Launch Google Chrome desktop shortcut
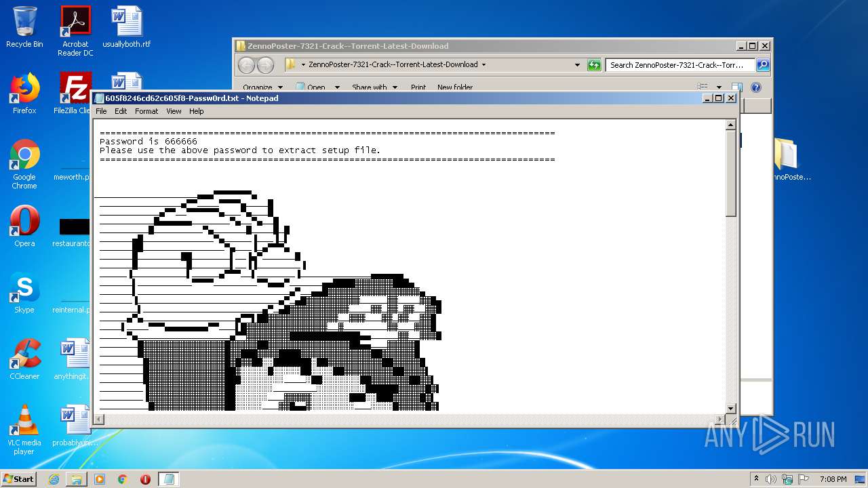 point(24,164)
